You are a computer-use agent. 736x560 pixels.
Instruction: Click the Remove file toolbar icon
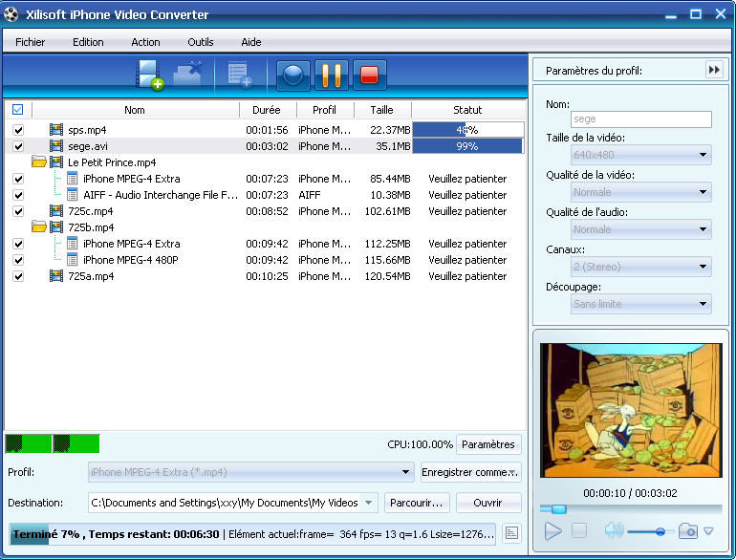click(x=187, y=75)
